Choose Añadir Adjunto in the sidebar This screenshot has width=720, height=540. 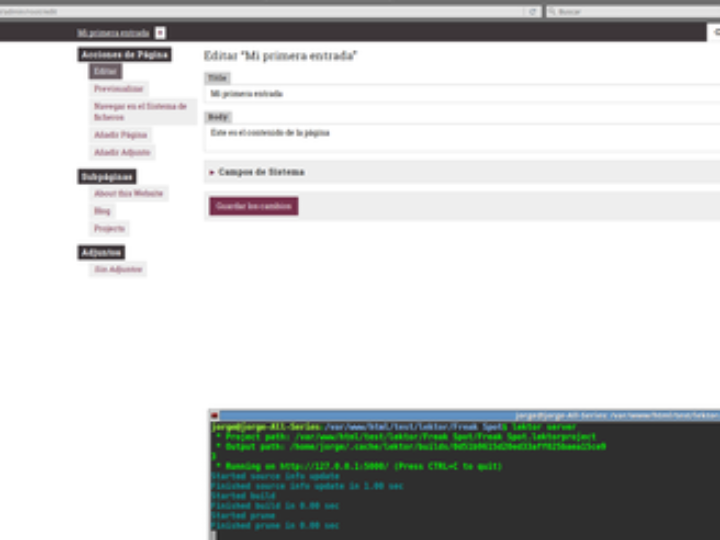(x=122, y=153)
